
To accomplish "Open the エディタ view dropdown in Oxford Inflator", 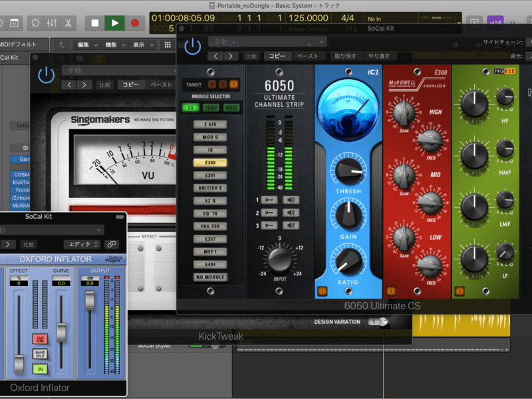I will point(82,244).
